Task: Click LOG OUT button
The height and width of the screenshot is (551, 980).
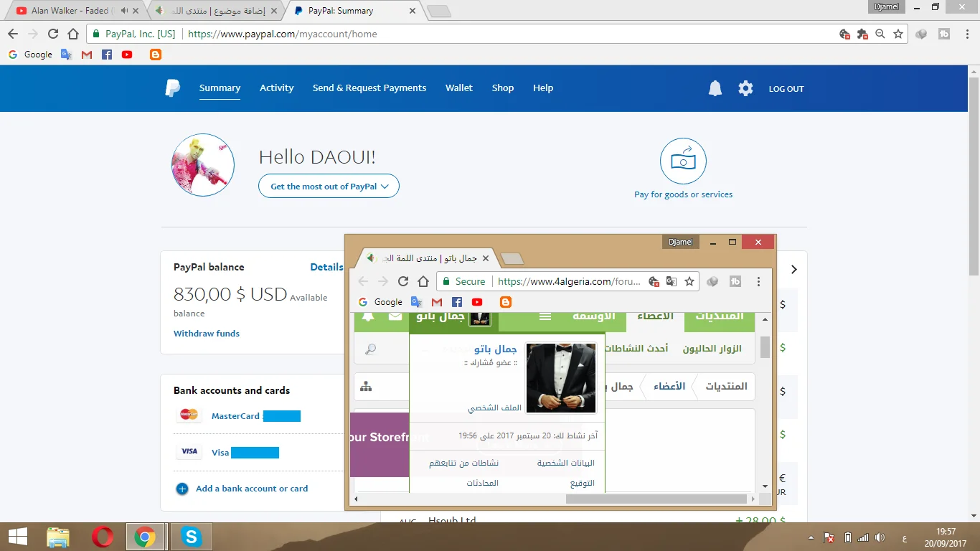Action: pyautogui.click(x=786, y=89)
